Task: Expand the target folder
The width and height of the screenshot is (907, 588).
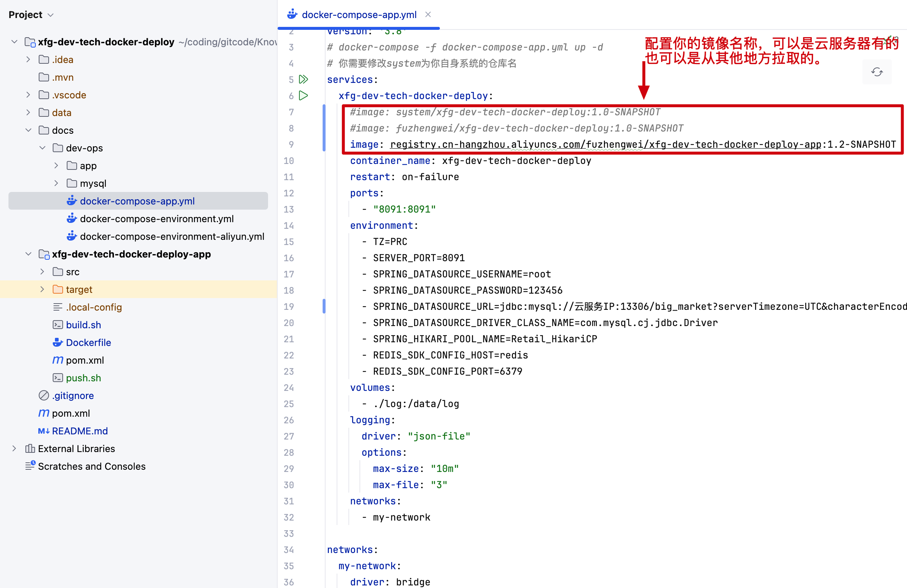Action: point(42,290)
